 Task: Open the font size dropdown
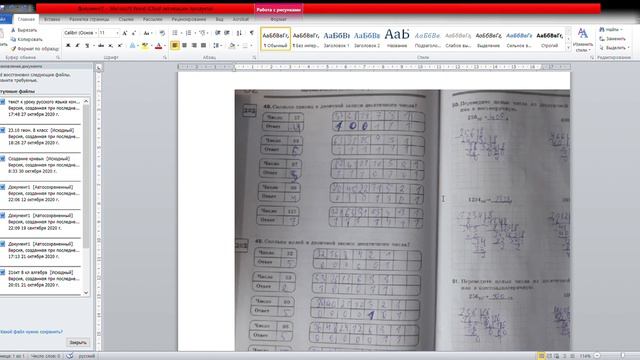pos(117,33)
